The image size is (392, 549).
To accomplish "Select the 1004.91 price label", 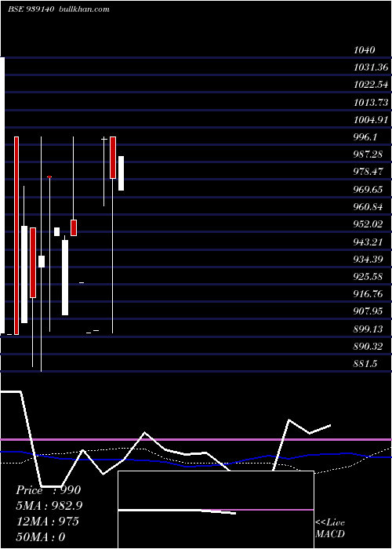I will pyautogui.click(x=371, y=120).
